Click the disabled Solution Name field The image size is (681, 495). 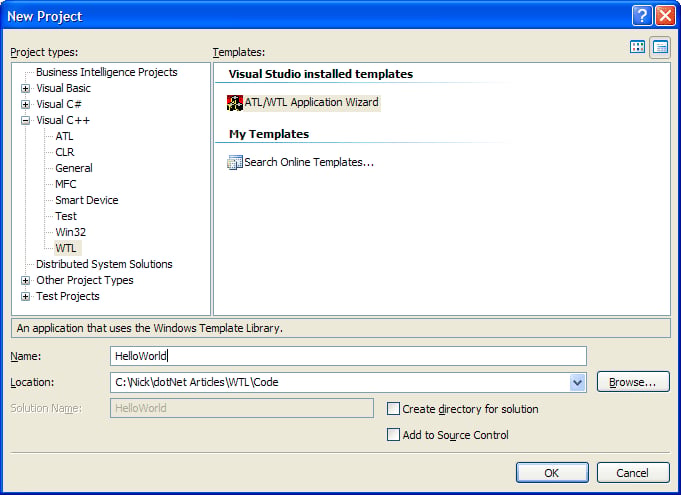[242, 408]
